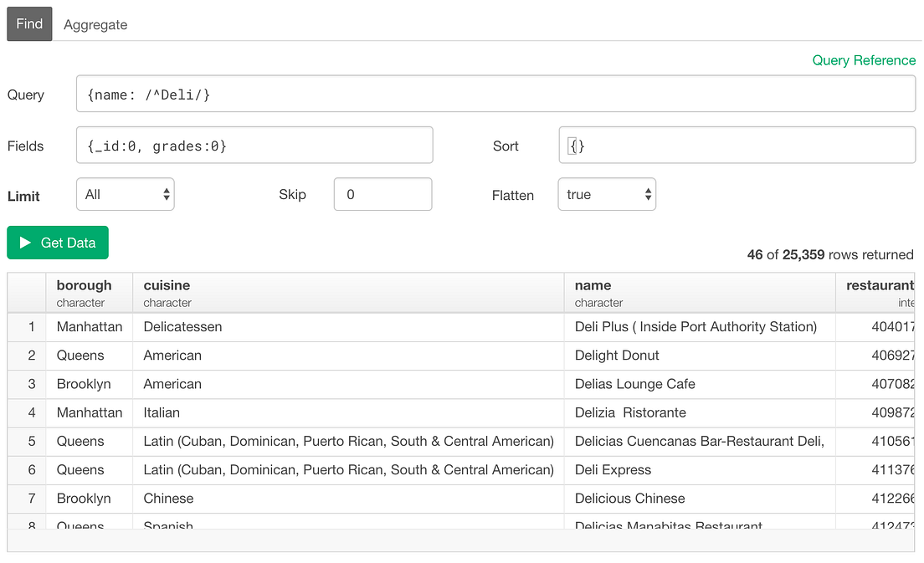The height and width of the screenshot is (563, 924).
Task: Click the Skip value field showing 0
Action: pos(382,193)
